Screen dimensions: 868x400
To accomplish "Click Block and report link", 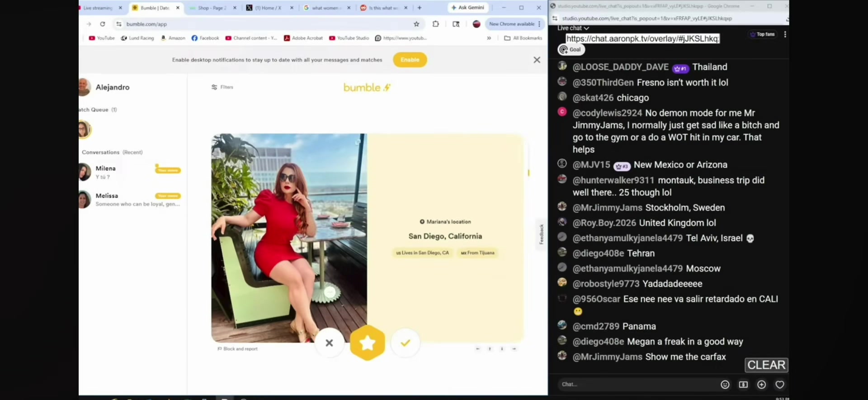I will 238,349.
